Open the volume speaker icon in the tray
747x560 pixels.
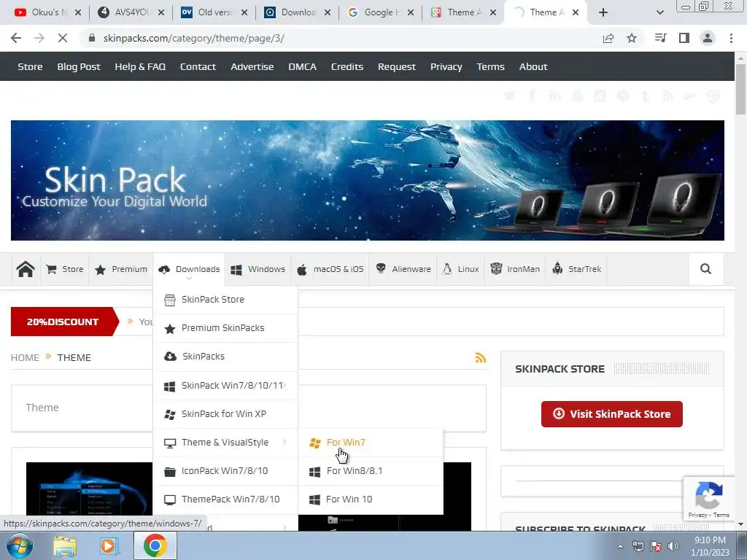(673, 546)
